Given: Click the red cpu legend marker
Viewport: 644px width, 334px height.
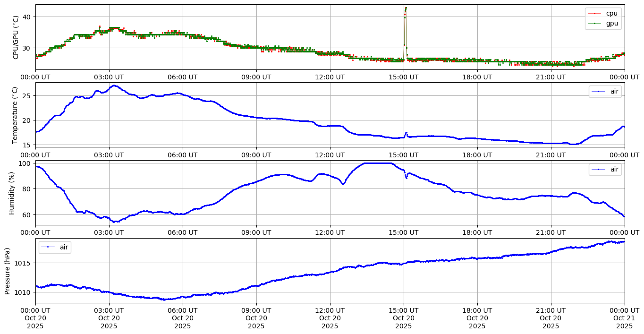Looking at the screenshot, I should pos(595,14).
